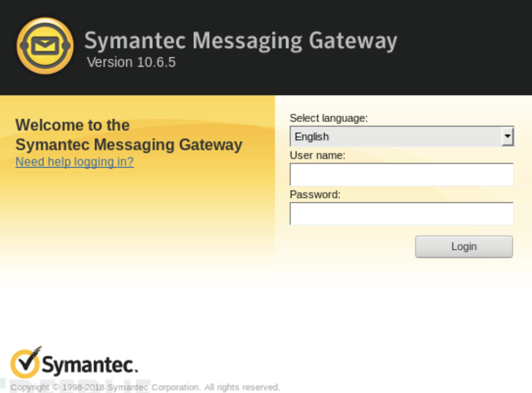Click the "Version 10.6.5" text

pyautogui.click(x=131, y=62)
